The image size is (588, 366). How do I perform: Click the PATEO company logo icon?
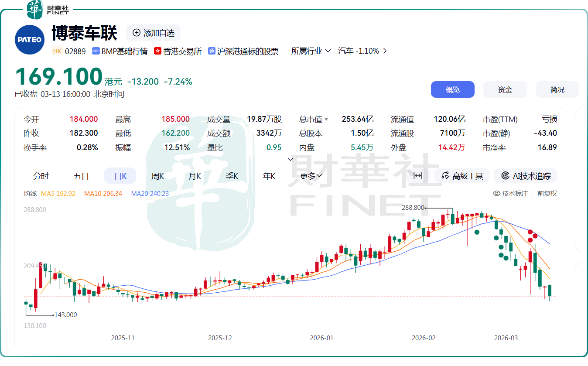(x=30, y=40)
